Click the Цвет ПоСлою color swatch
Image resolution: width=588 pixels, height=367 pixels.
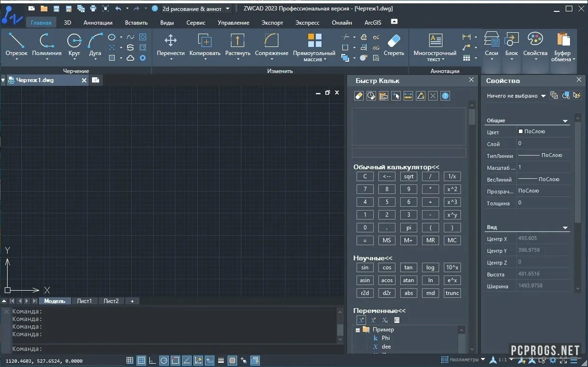(x=521, y=131)
